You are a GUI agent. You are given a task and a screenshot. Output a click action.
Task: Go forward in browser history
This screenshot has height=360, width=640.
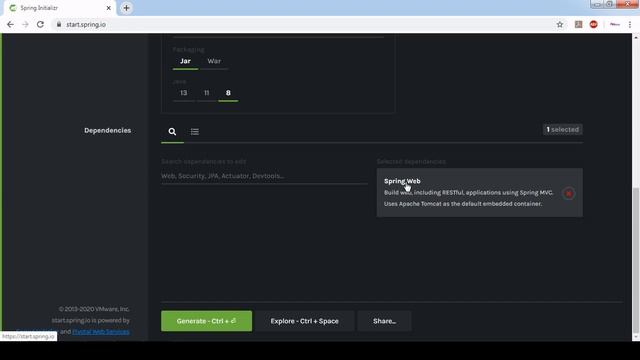[25, 24]
